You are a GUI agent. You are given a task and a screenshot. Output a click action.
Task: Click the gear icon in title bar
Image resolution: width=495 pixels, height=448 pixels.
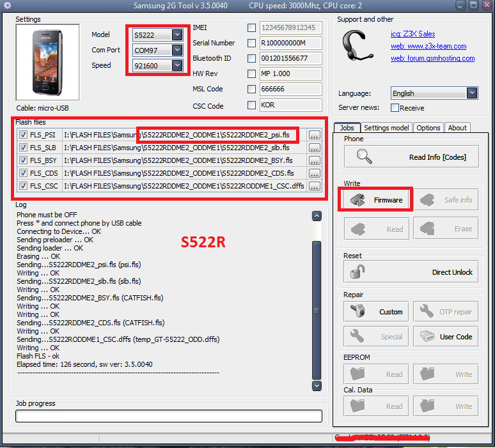tap(8, 5)
